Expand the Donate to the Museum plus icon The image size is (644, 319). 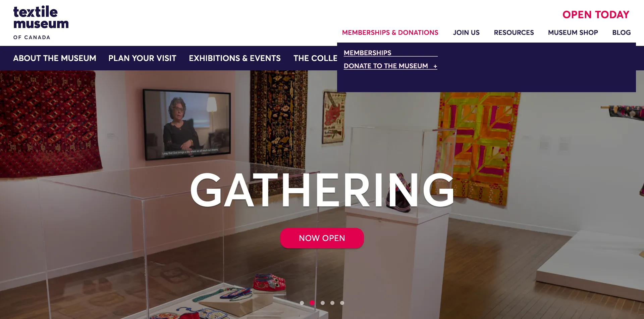pos(435,66)
